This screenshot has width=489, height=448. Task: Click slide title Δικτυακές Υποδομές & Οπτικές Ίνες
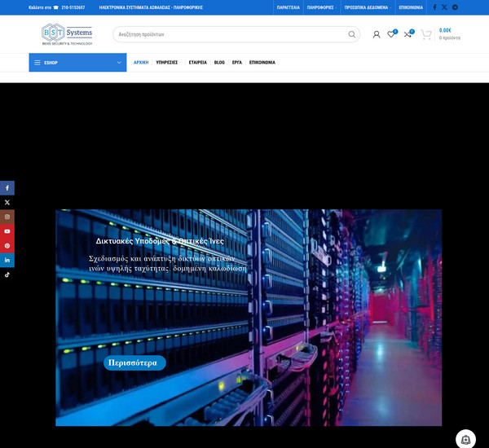click(x=160, y=241)
